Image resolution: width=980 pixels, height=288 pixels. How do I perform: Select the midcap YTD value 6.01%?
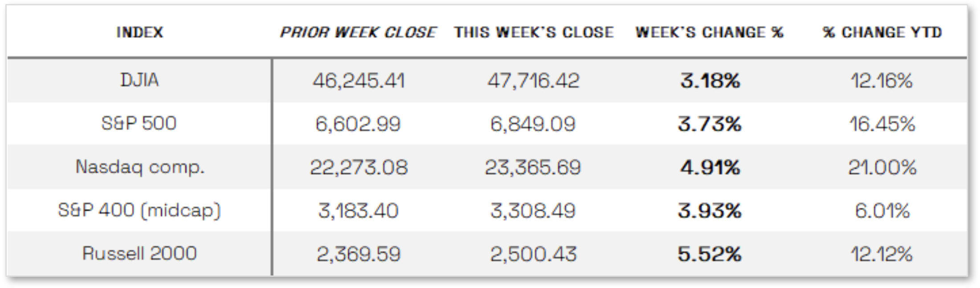(882, 211)
